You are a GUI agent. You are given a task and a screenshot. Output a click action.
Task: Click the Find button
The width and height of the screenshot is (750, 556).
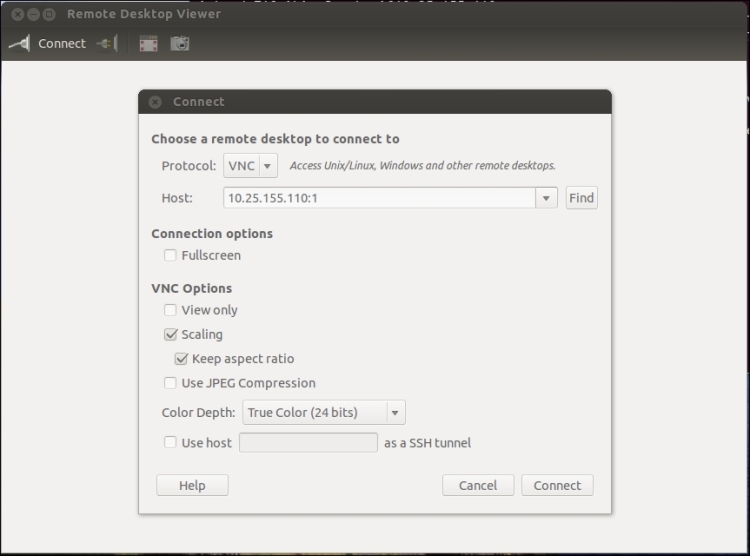click(582, 198)
